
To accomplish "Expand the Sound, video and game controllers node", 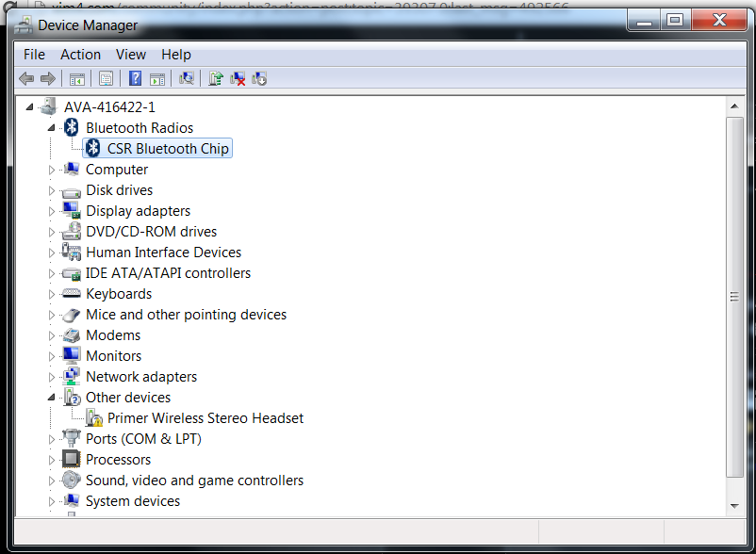I will point(52,481).
